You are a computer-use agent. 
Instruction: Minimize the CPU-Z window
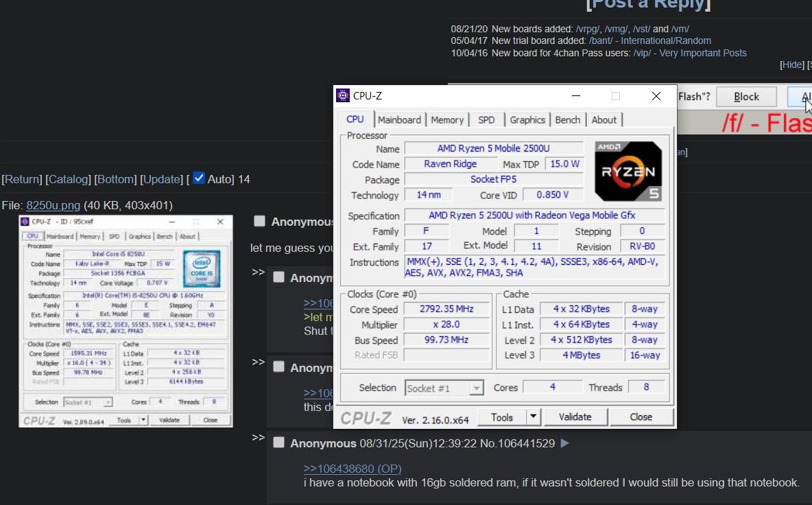pyautogui.click(x=576, y=96)
